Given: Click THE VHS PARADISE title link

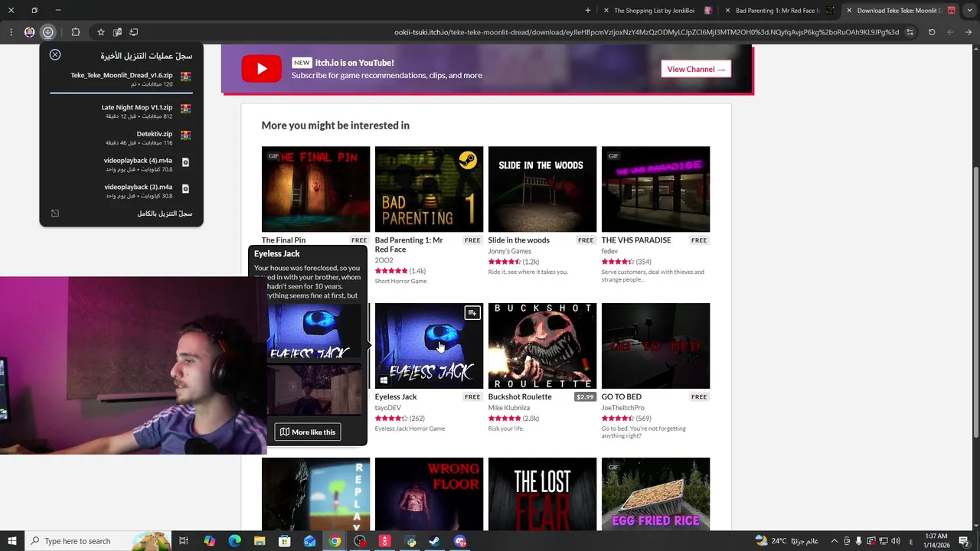Looking at the screenshot, I should pyautogui.click(x=636, y=240).
